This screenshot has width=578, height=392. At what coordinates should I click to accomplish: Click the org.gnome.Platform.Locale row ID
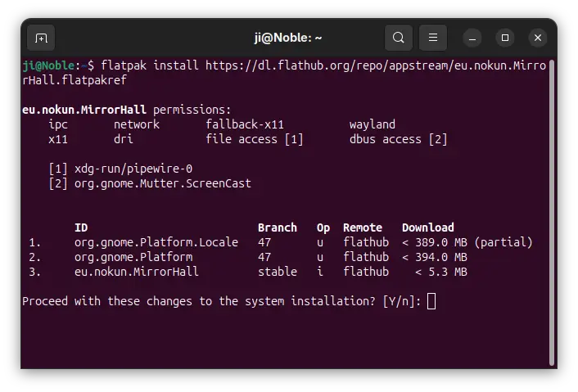coord(156,242)
